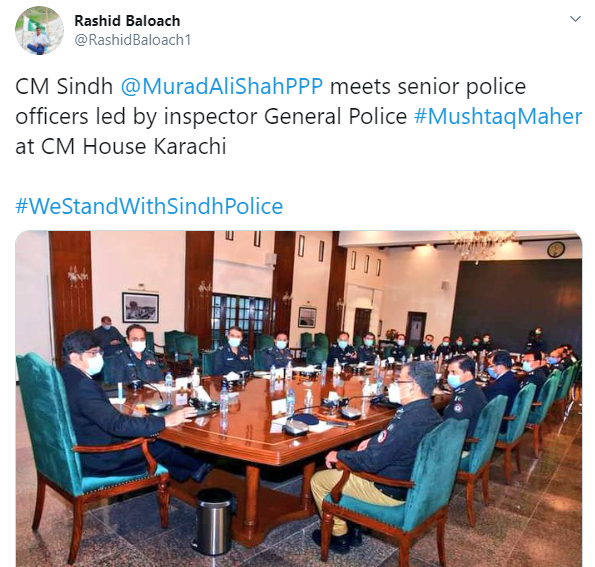Click the window with blue panes in the photo
The image size is (595, 567).
pos(240,315)
